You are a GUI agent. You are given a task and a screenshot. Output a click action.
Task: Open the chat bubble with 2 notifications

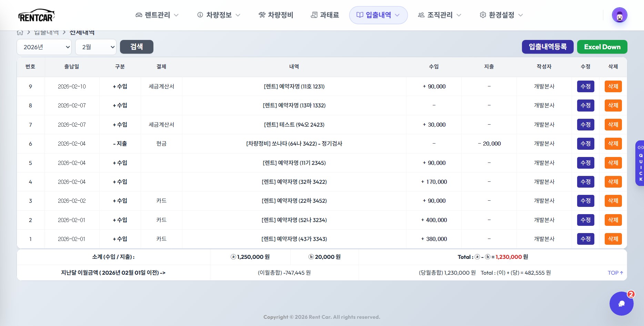point(621,303)
